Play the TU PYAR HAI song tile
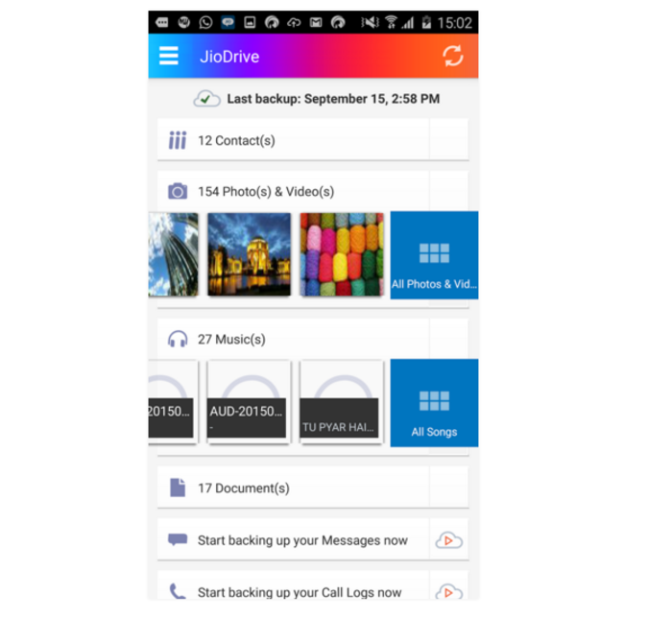 342,402
